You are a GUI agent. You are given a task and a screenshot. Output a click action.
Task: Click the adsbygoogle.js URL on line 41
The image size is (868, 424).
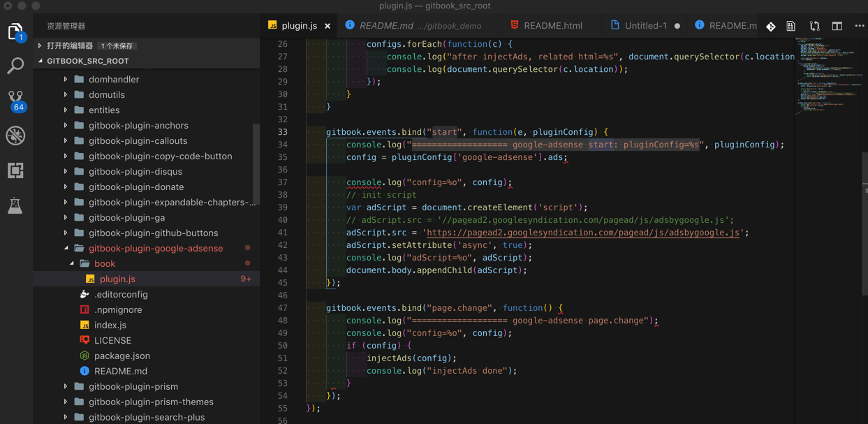[582, 233]
